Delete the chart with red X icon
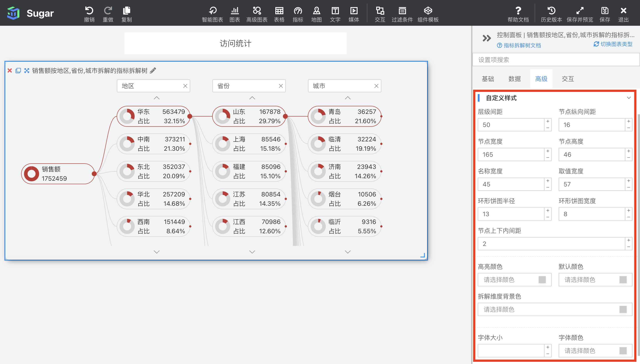The width and height of the screenshot is (640, 364). tap(10, 71)
